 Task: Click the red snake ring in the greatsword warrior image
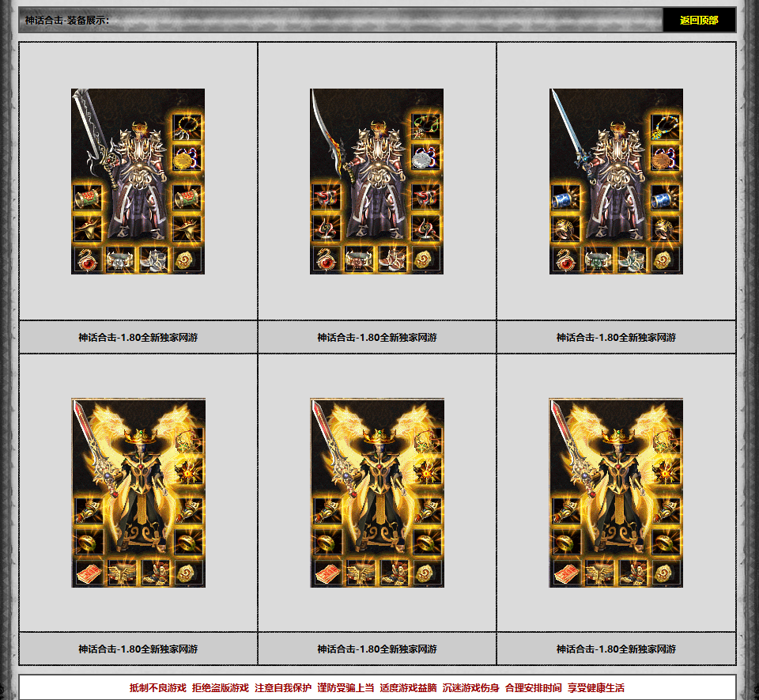(x=87, y=259)
